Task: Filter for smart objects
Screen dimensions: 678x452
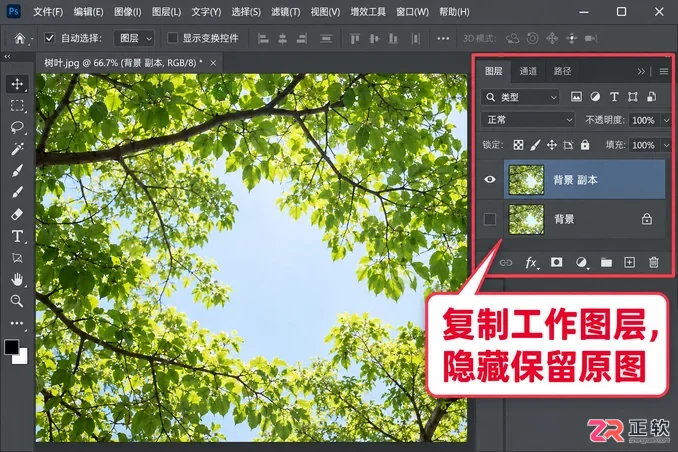Action: tap(652, 97)
